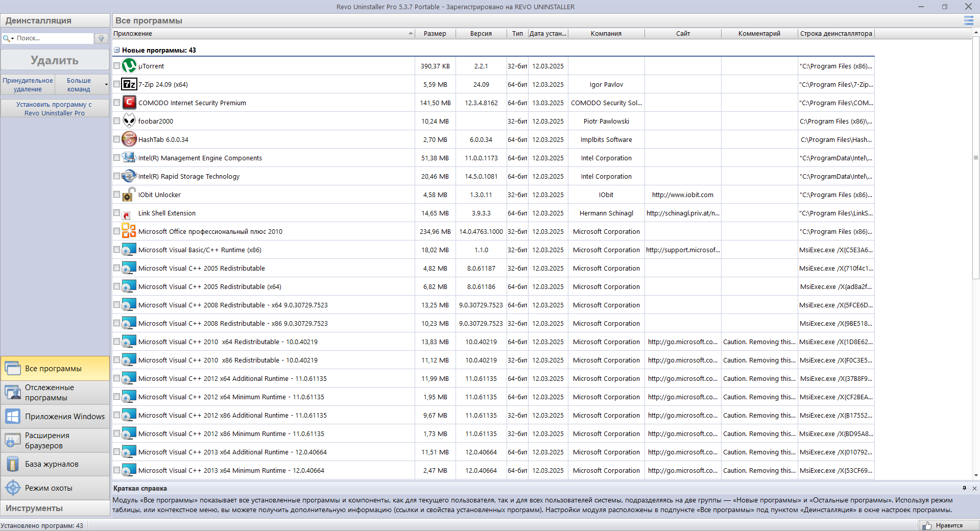Expand the Деинсталляция section header
Screen dimensions: 980x531
[55, 20]
